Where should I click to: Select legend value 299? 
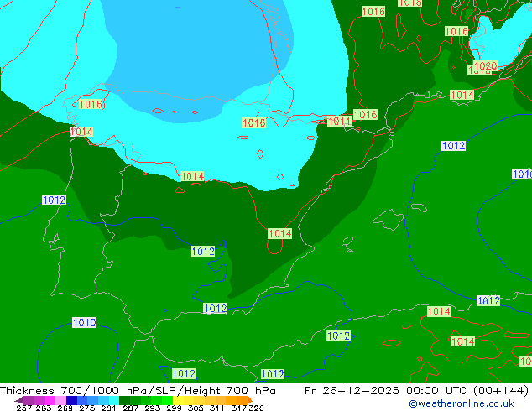[174, 408]
